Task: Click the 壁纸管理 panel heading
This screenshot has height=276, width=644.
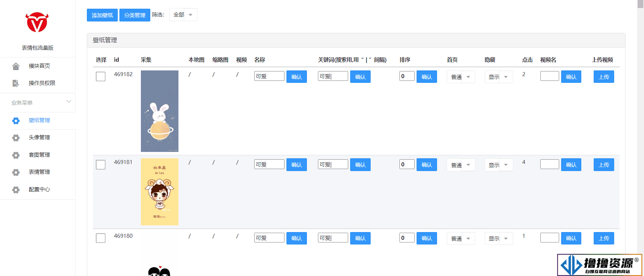Action: (x=105, y=40)
